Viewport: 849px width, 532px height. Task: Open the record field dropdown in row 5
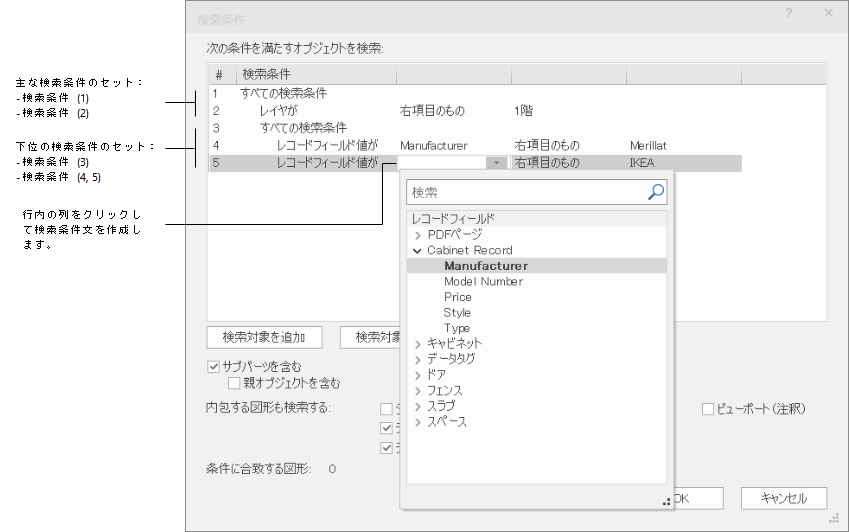497,162
